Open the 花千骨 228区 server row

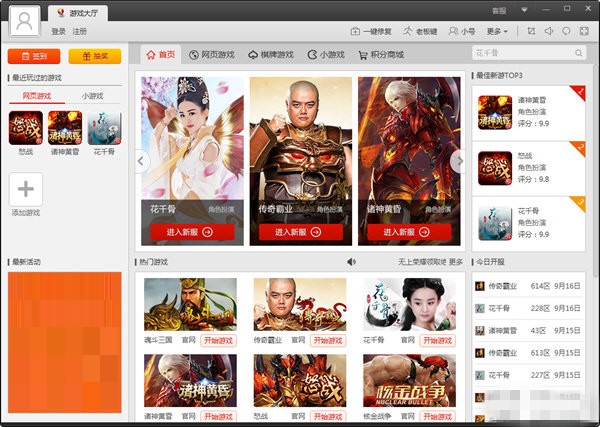[x=528, y=308]
